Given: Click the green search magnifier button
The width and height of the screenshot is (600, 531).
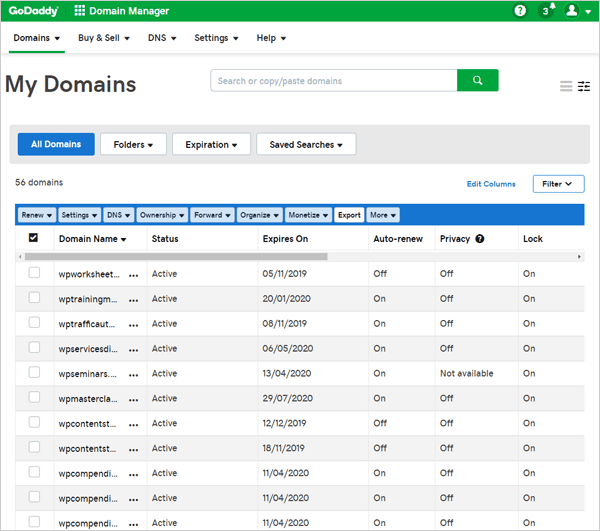Looking at the screenshot, I should click(x=477, y=80).
